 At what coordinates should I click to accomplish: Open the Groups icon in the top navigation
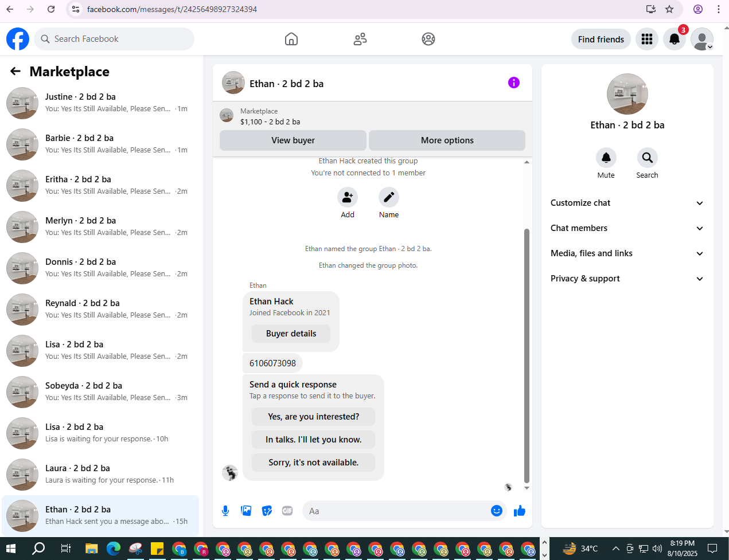tap(428, 39)
